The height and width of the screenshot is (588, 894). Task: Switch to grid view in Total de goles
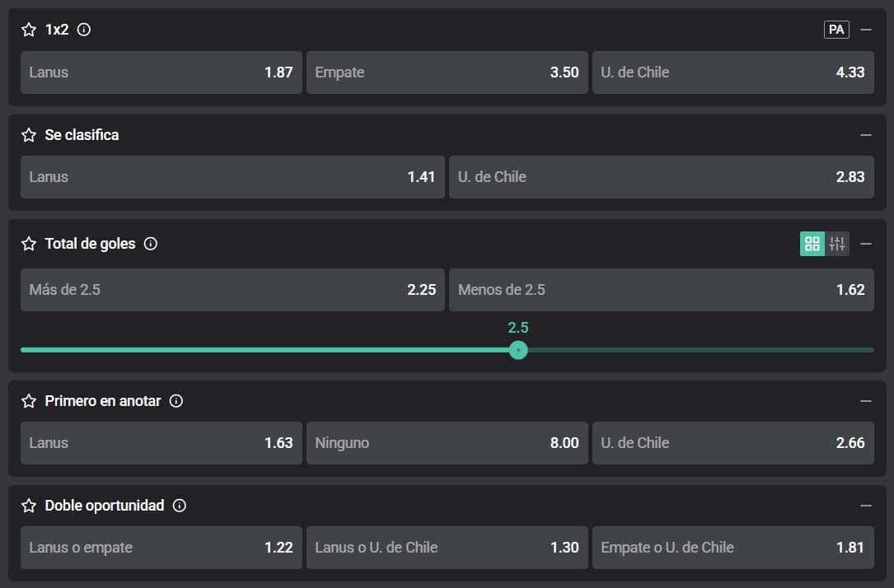click(812, 243)
